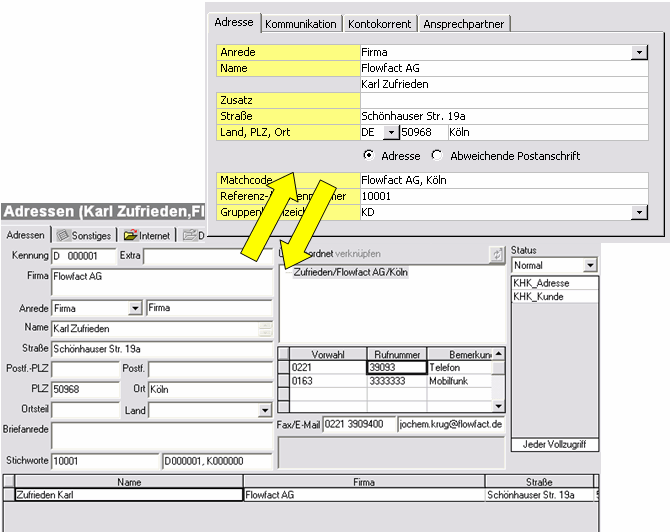The width and height of the screenshot is (670, 532).
Task: Click the Kennung field with D 000001
Action: coord(83,256)
